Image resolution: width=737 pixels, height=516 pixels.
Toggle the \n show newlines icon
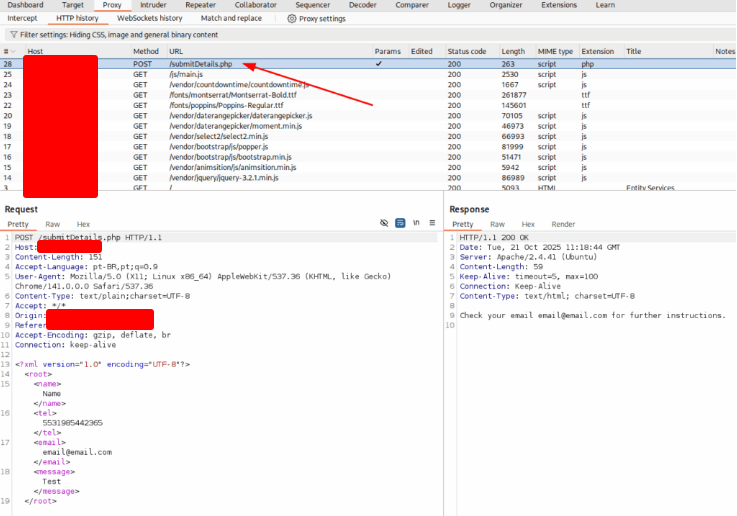point(416,223)
